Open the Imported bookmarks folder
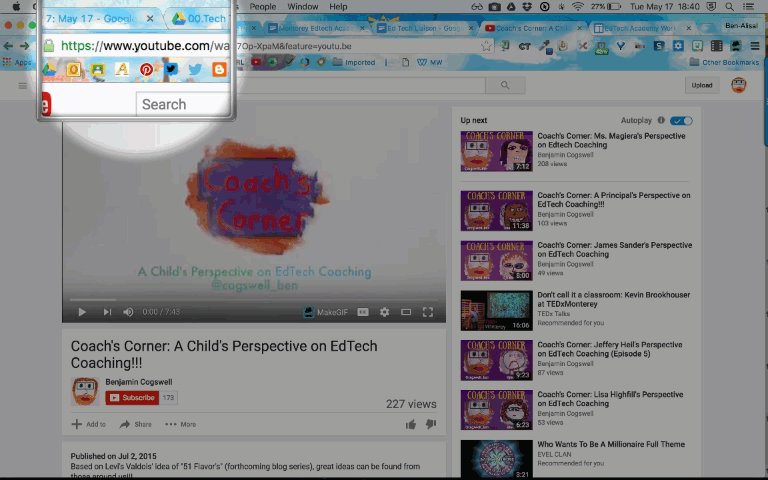This screenshot has width=768, height=480. pyautogui.click(x=354, y=62)
